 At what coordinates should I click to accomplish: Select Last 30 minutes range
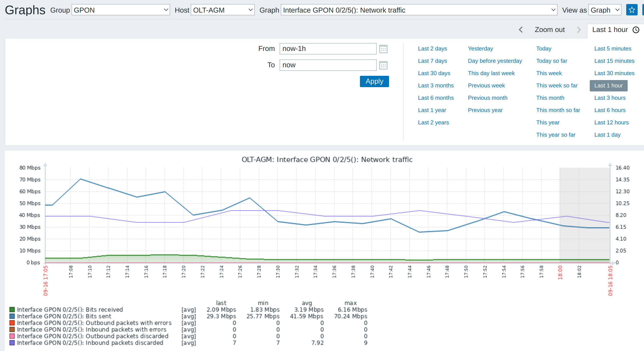pos(614,73)
